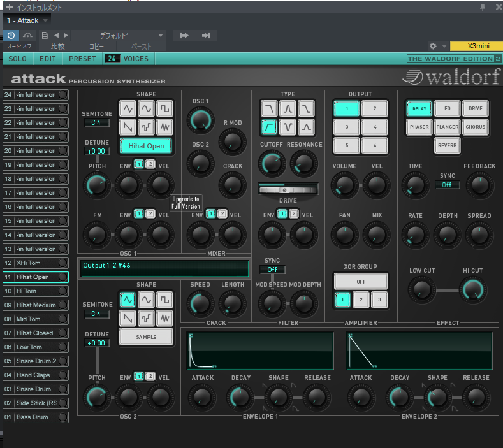The image size is (503, 448).
Task: Click Envelope 1 graph display
Action: tap(260, 351)
